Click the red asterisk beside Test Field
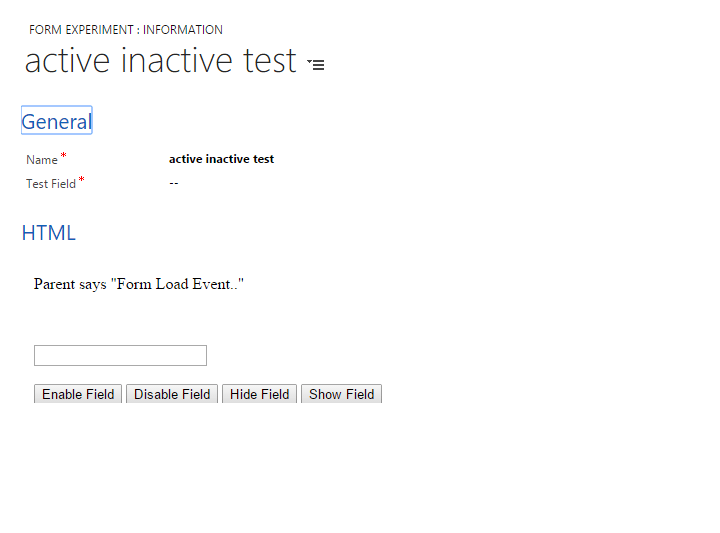 [82, 180]
